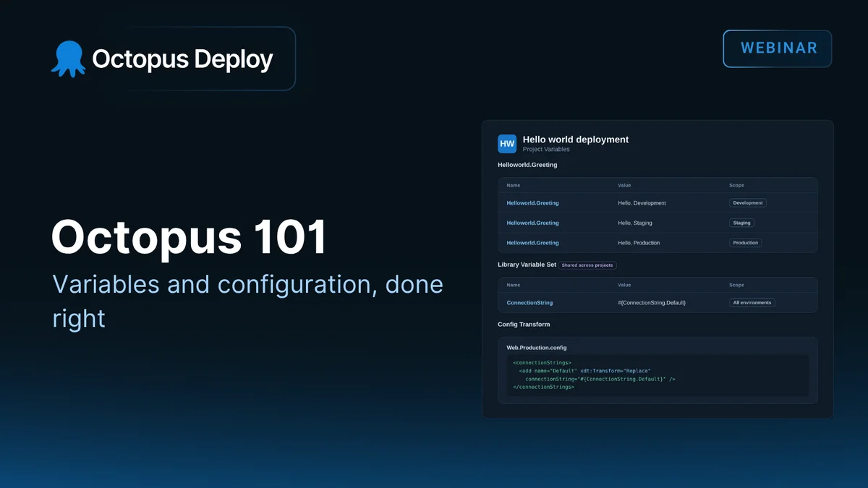Click the Value column header in the Helloworld.Greeting table

(624, 185)
